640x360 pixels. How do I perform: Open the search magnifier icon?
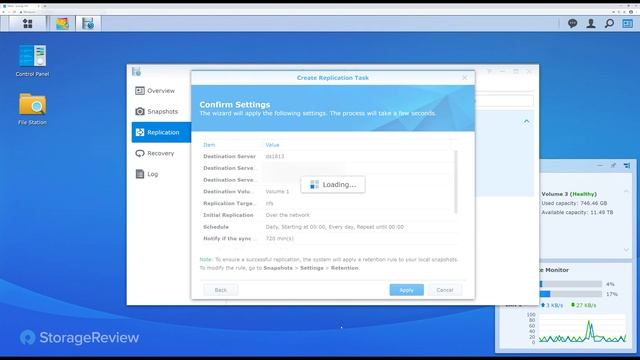coord(609,24)
